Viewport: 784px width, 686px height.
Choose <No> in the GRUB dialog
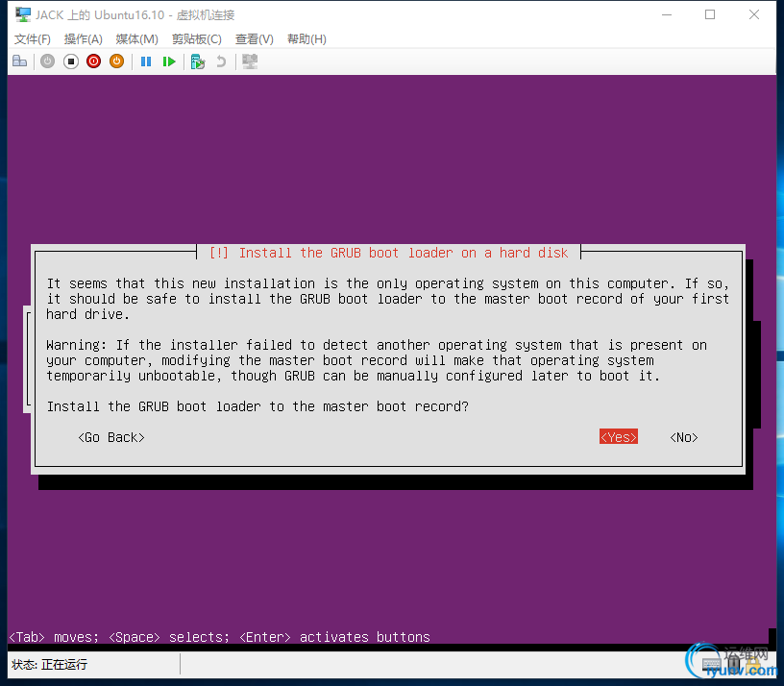point(683,437)
